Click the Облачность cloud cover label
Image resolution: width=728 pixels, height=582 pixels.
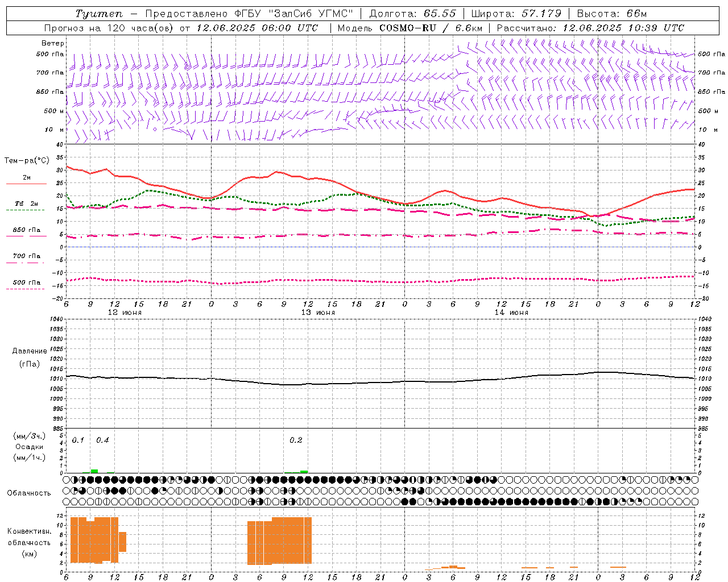(x=29, y=493)
